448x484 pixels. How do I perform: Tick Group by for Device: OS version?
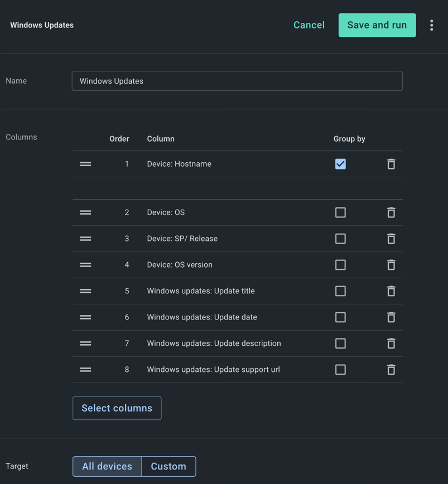pyautogui.click(x=340, y=265)
